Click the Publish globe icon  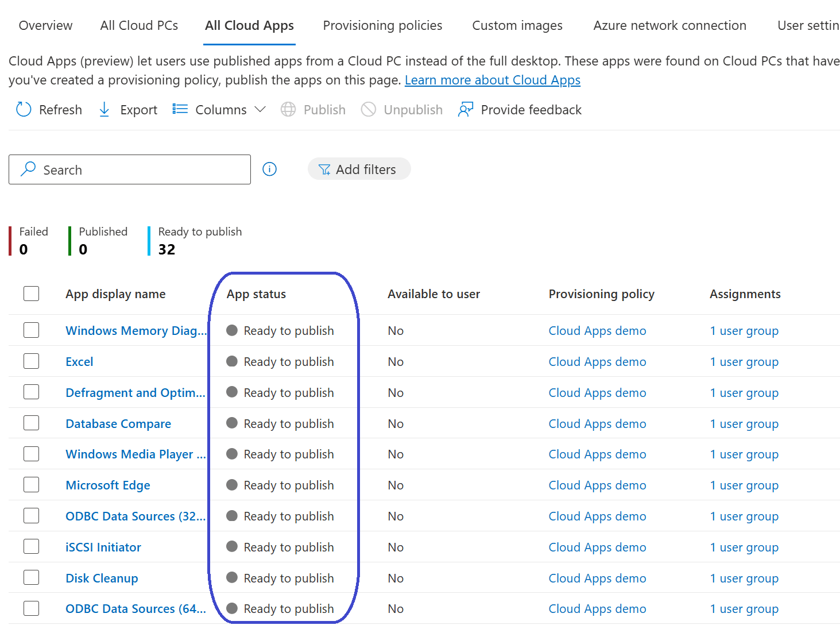288,109
